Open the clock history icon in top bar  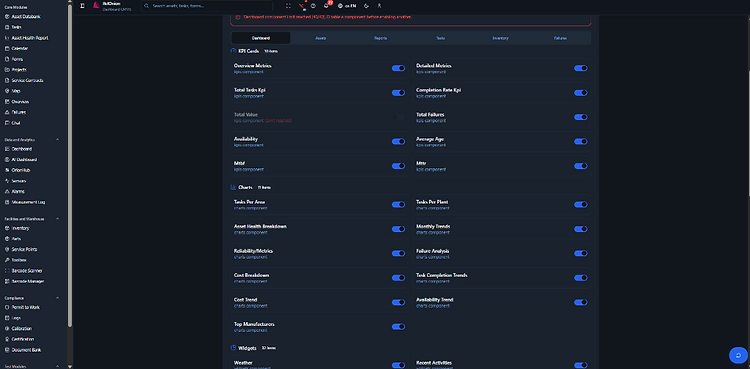pos(313,6)
